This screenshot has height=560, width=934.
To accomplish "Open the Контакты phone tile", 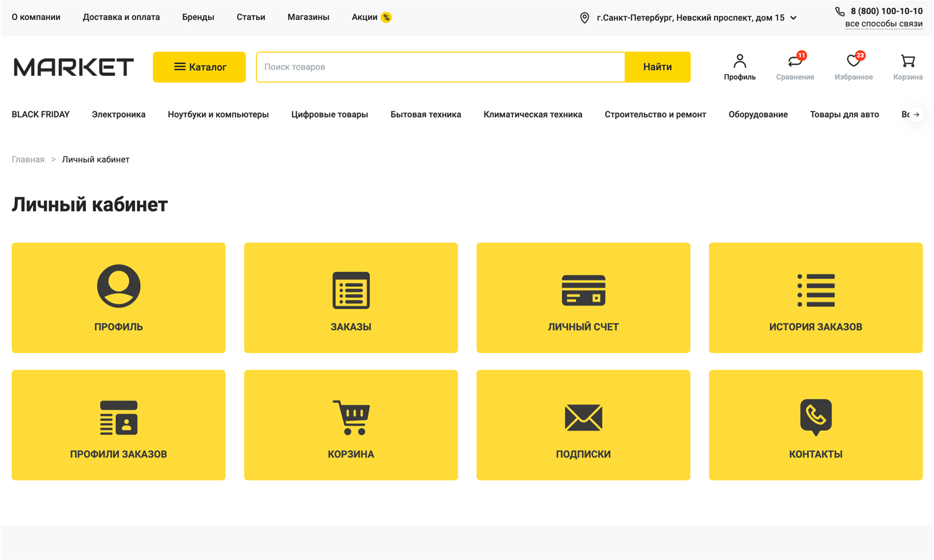I will pyautogui.click(x=815, y=425).
